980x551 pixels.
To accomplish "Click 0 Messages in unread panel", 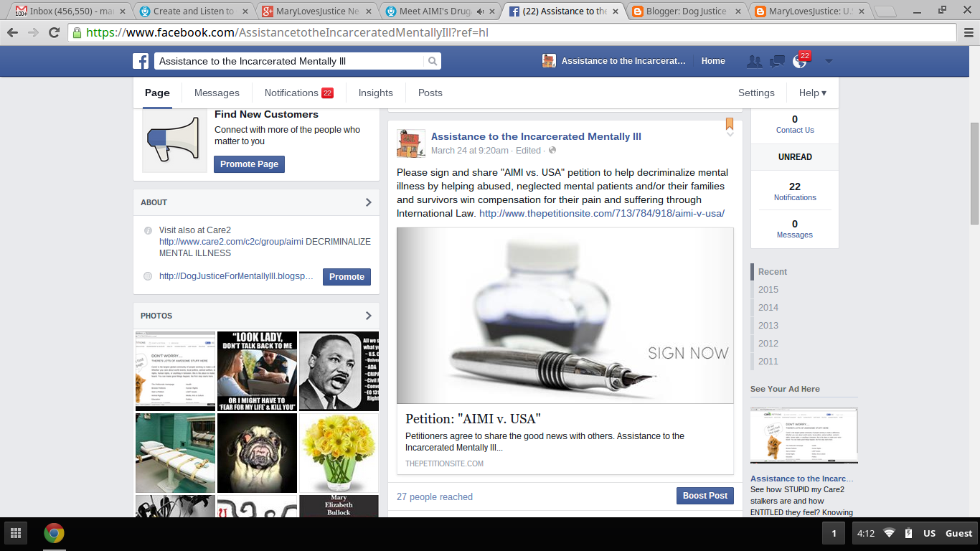I will point(795,229).
